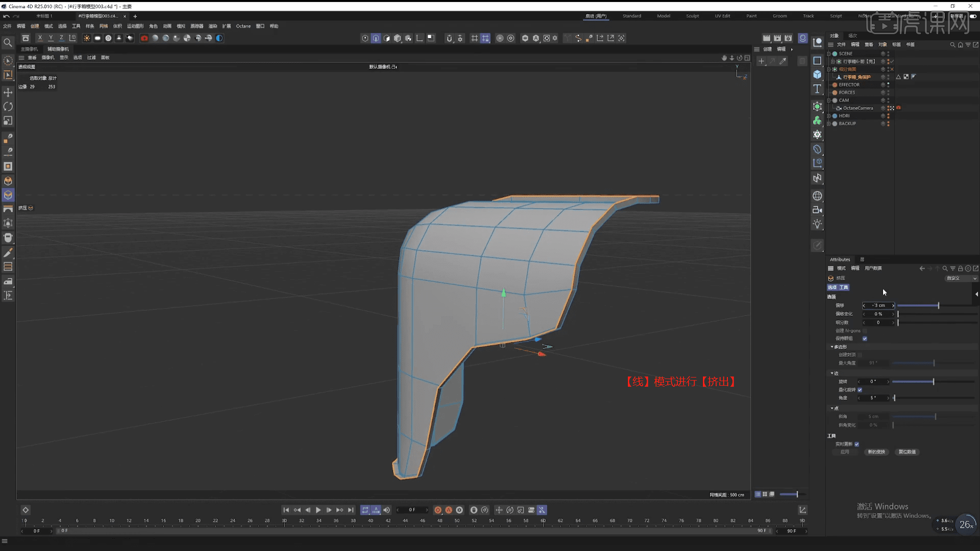Expand the SCENE tree node
980x551 pixels.
point(829,54)
